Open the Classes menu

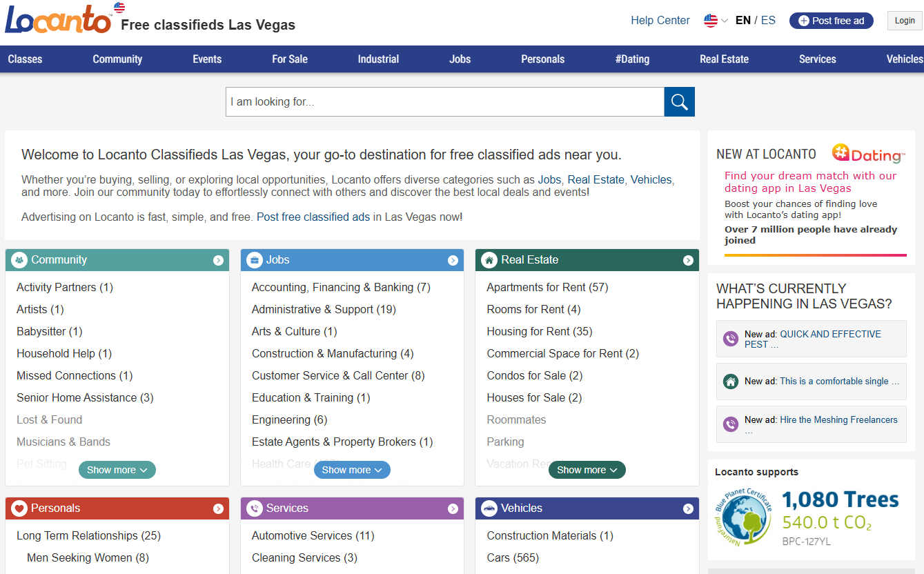point(25,59)
